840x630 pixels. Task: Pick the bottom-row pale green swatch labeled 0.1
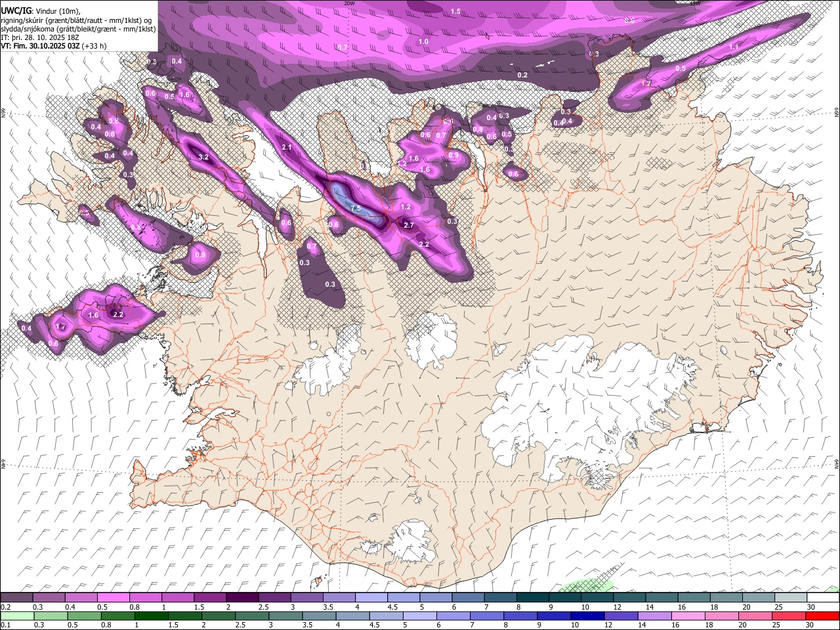click(x=17, y=616)
